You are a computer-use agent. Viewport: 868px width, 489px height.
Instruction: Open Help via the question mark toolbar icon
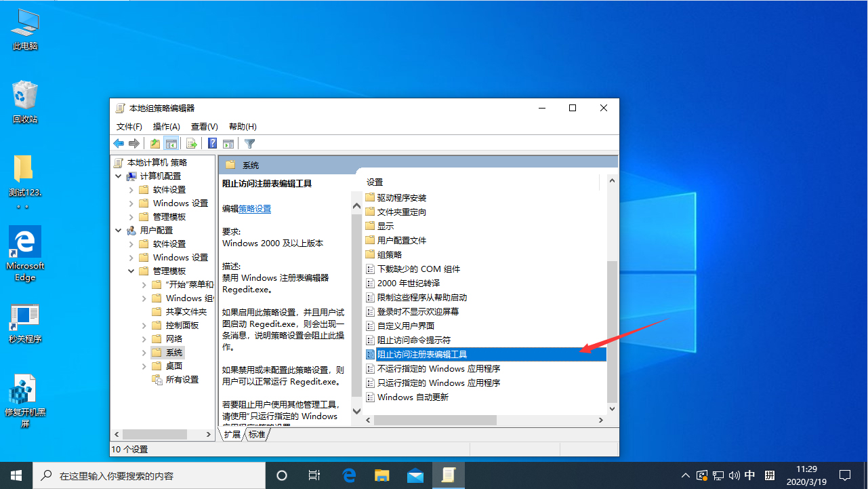tap(211, 143)
